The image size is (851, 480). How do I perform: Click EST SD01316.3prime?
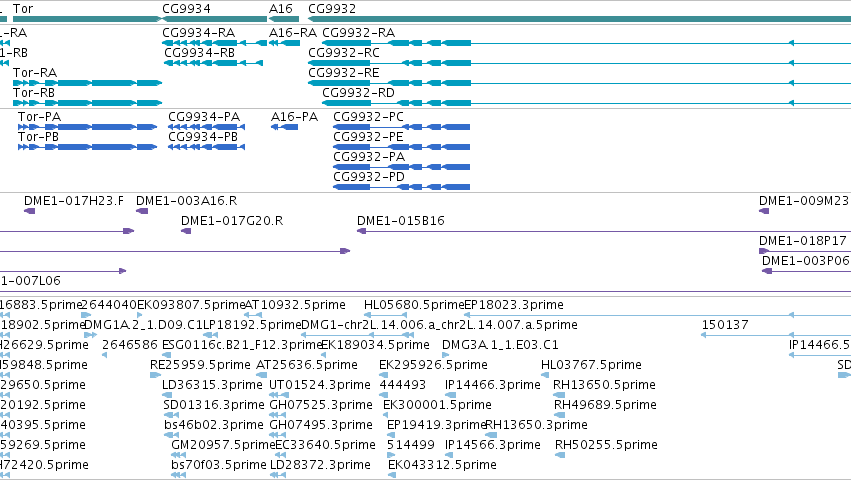pyautogui.click(x=214, y=406)
